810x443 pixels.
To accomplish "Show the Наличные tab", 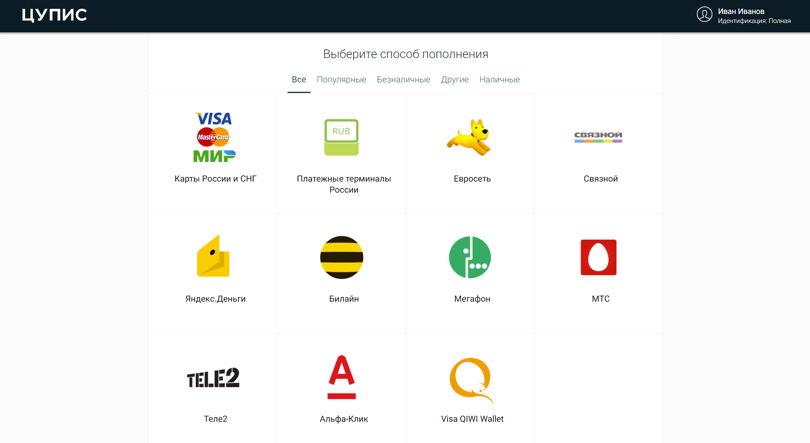I will pyautogui.click(x=500, y=80).
